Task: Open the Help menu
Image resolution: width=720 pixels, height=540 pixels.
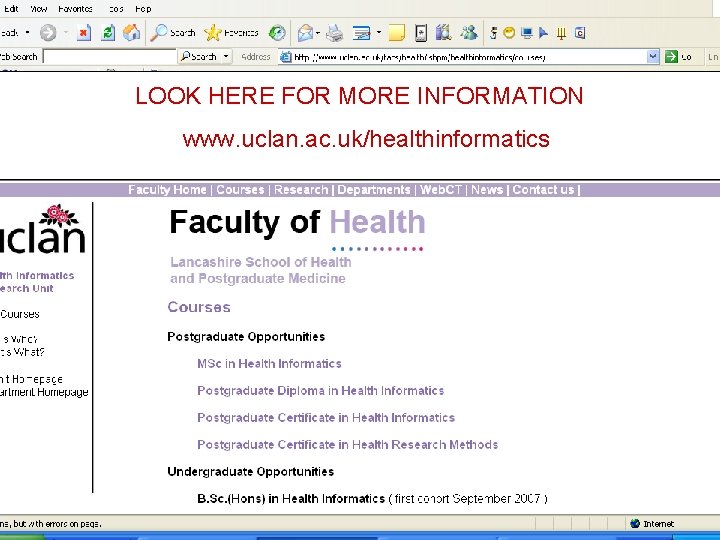Action: [x=143, y=9]
